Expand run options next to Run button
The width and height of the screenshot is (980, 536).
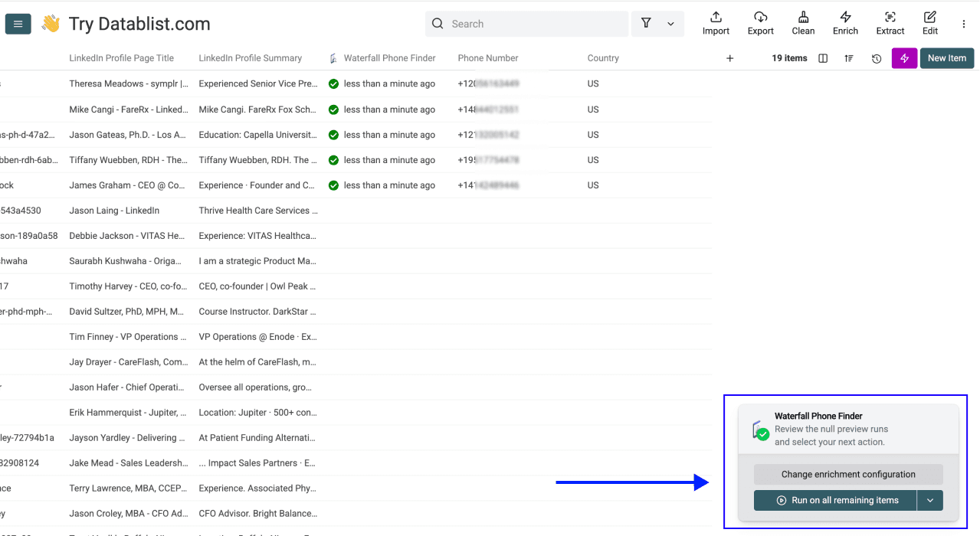pyautogui.click(x=930, y=500)
